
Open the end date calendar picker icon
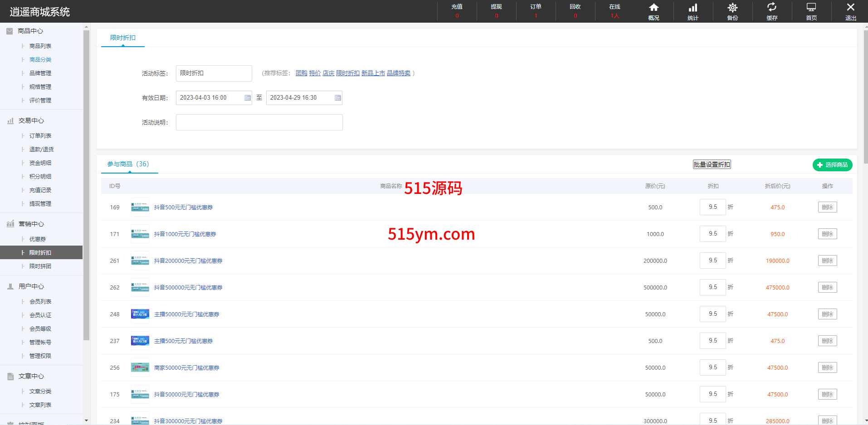(x=338, y=98)
